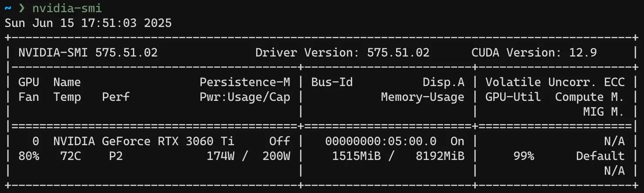Click the Default compute mode value
Image resolution: width=644 pixels, height=193 pixels.
tap(600, 156)
